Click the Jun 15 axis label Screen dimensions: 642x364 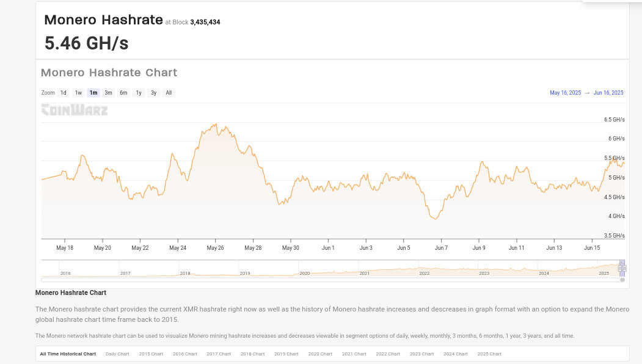592,248
